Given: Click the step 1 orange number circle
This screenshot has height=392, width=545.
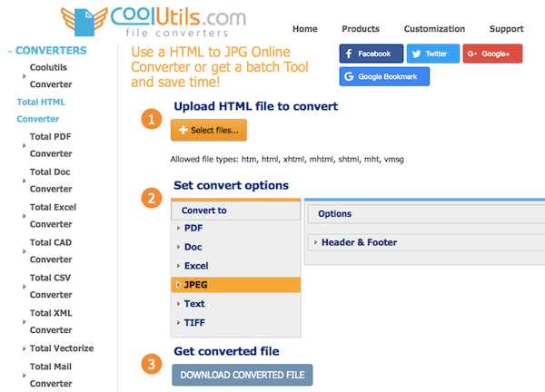Looking at the screenshot, I should (x=151, y=119).
